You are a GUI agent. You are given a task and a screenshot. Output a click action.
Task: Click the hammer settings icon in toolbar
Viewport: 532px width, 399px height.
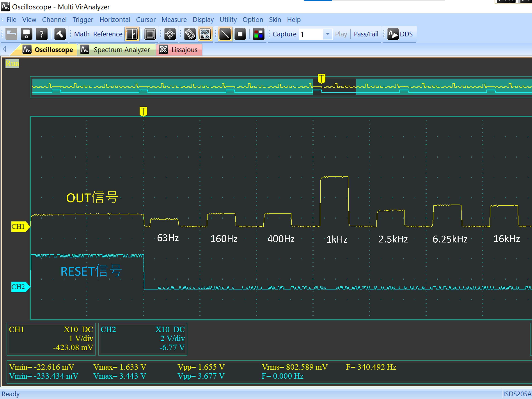60,34
